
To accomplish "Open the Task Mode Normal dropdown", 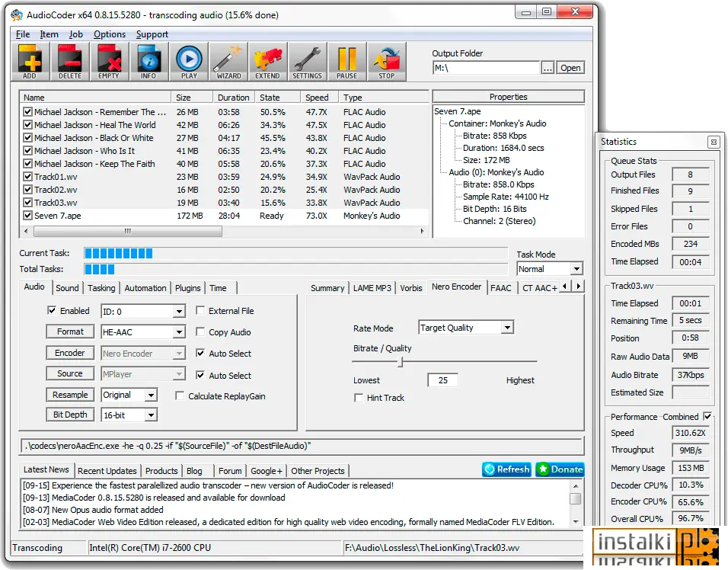I will 576,269.
